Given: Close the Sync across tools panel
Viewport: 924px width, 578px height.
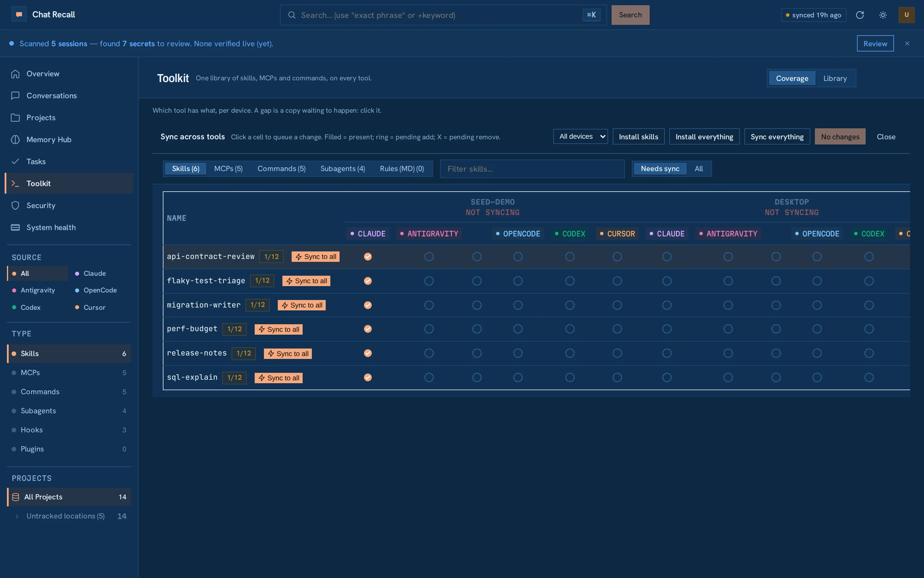Looking at the screenshot, I should 886,136.
